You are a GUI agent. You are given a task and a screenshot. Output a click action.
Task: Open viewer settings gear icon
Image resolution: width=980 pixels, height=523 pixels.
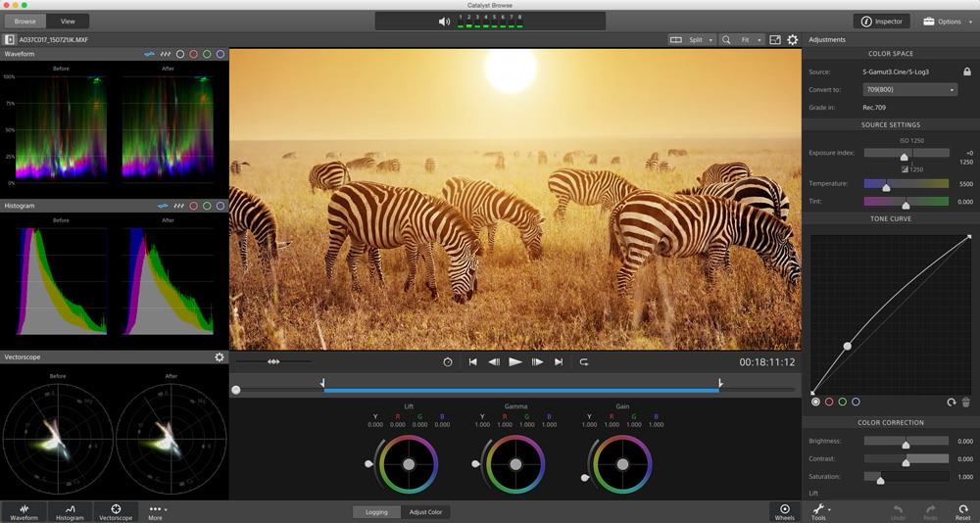coord(792,40)
